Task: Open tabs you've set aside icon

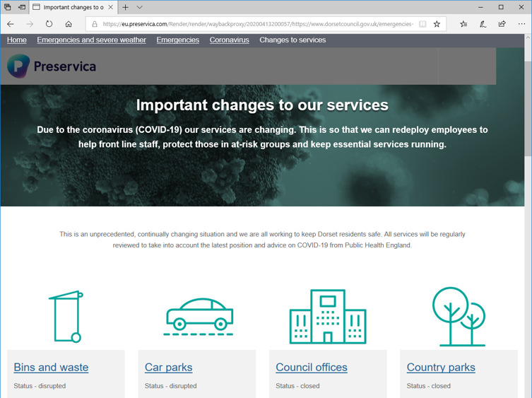Action: point(8,7)
